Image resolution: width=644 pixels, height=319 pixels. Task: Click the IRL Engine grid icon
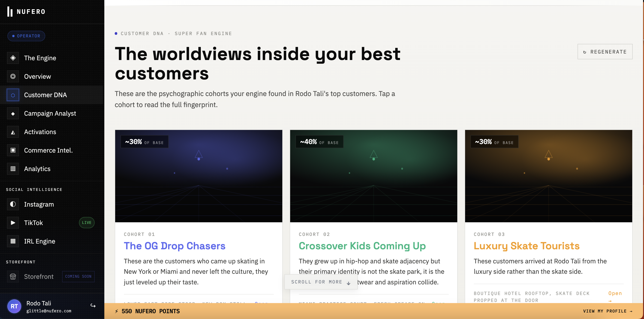coord(13,241)
